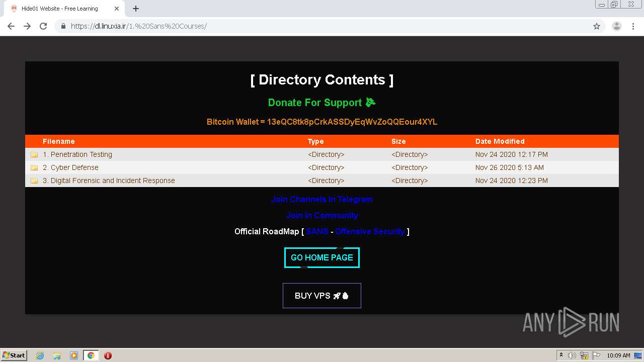644x362 pixels.
Task: Follow the Join Channels in Telegram link
Action: [x=322, y=199]
